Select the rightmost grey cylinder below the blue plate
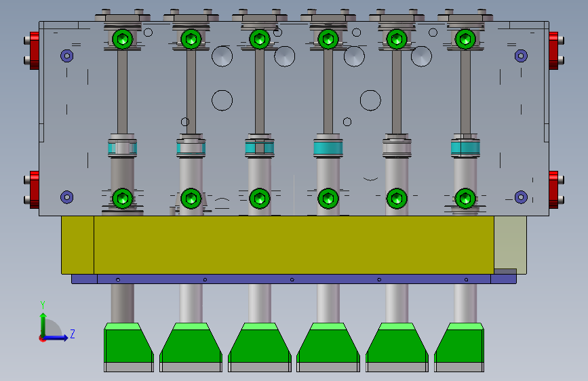This screenshot has height=381, width=588. 465,303
